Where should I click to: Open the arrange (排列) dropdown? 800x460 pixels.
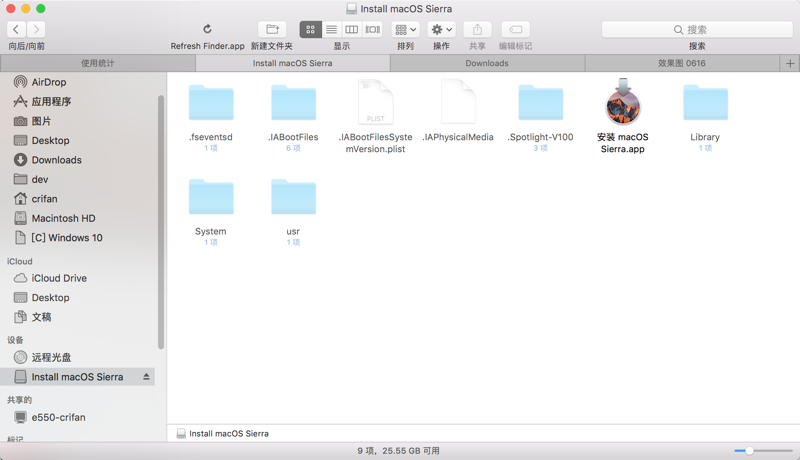[406, 30]
